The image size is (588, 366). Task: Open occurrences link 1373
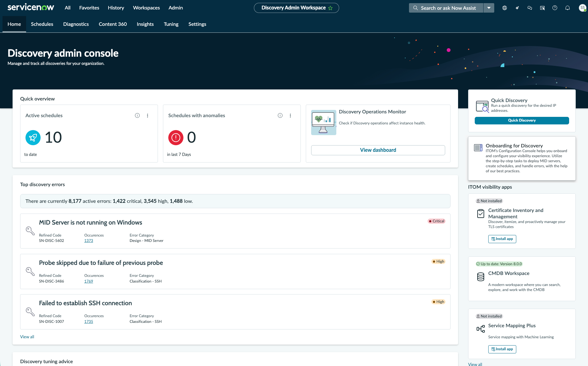[89, 241]
